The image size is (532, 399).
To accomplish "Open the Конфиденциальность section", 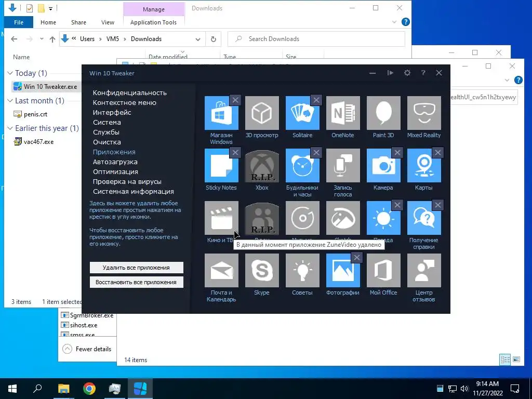I will [129, 92].
